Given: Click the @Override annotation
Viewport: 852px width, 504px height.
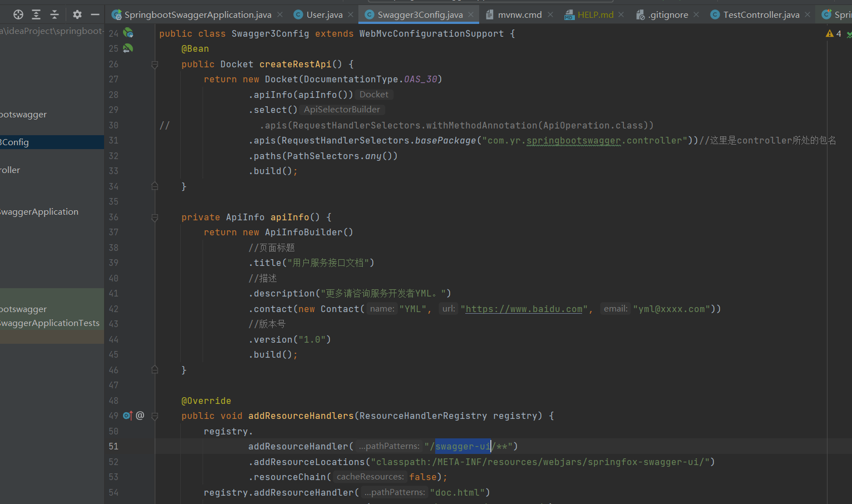Looking at the screenshot, I should pyautogui.click(x=206, y=401).
